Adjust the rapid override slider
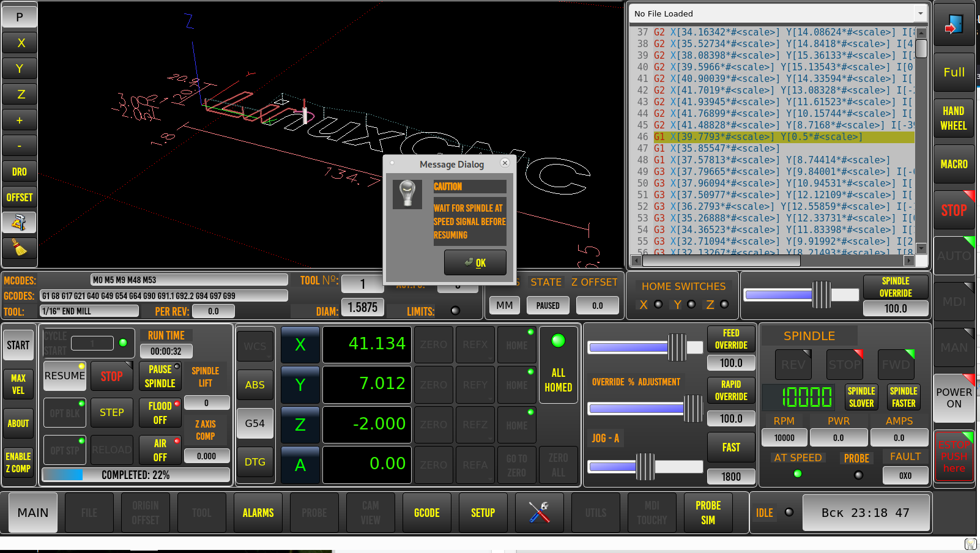The image size is (980, 553). (645, 408)
